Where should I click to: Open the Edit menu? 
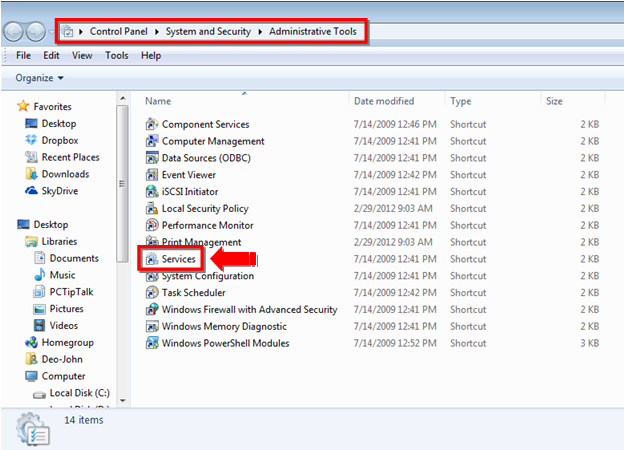coord(51,55)
